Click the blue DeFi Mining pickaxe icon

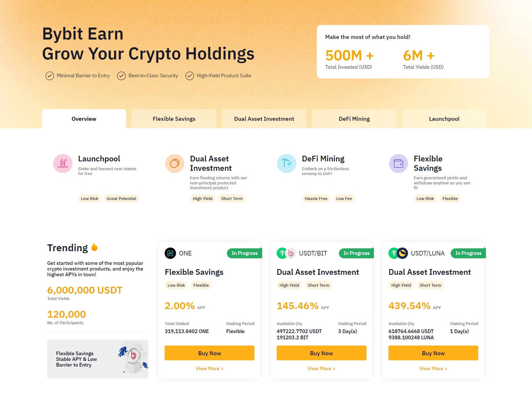[x=286, y=163]
